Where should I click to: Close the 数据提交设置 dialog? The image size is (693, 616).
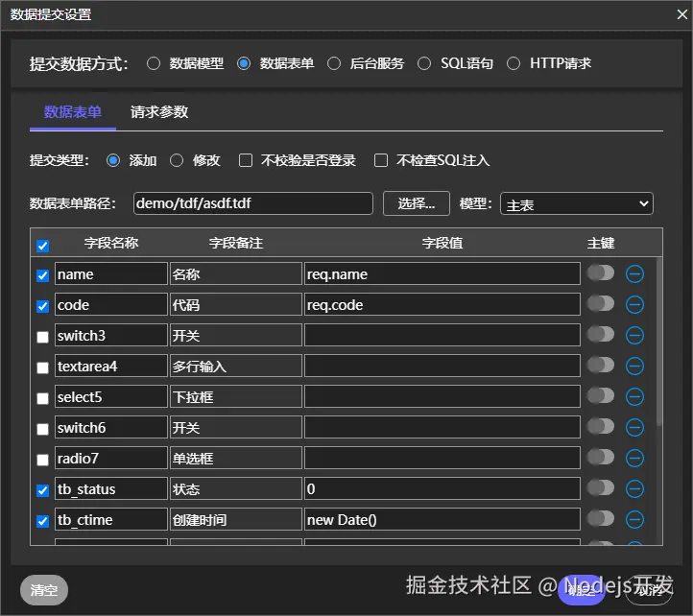(681, 14)
